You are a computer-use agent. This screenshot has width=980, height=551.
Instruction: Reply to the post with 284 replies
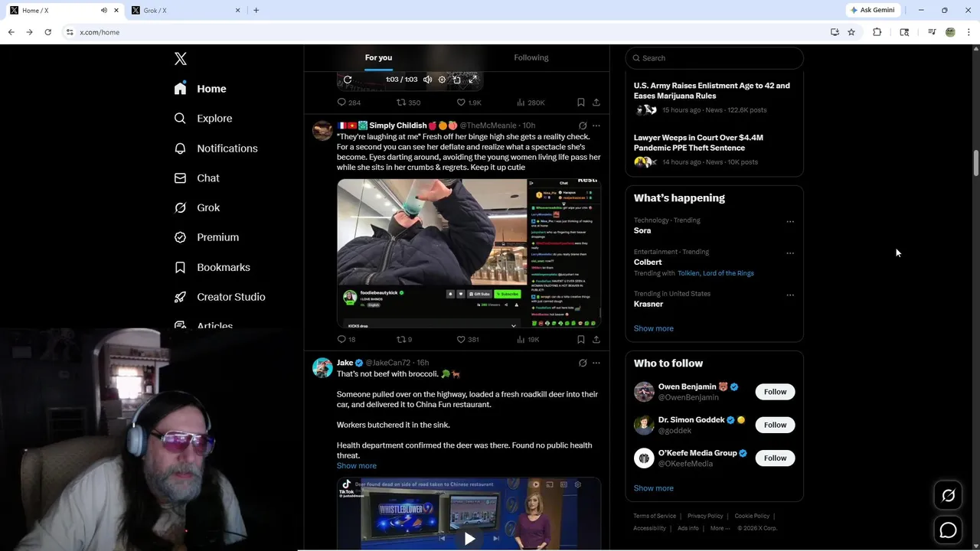coord(349,103)
